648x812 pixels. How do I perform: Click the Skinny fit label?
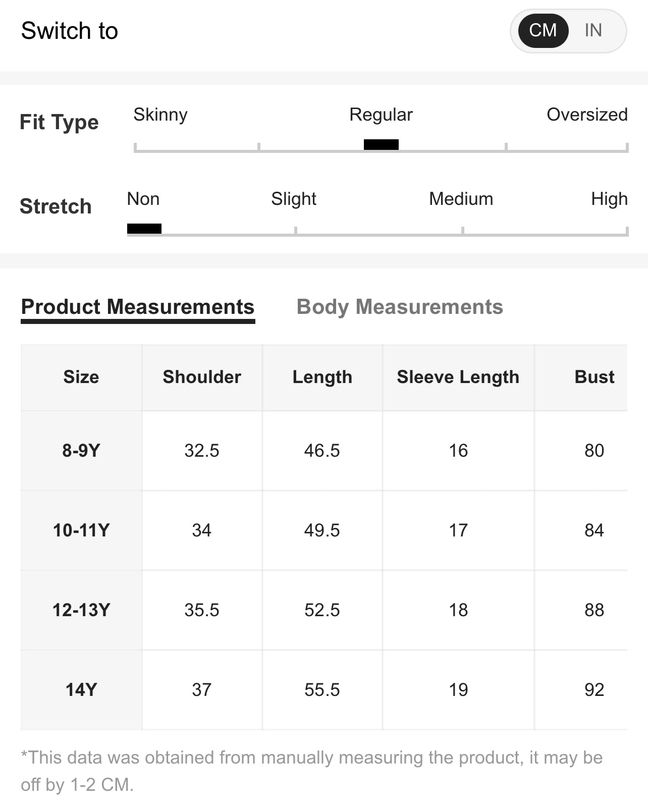tap(160, 115)
